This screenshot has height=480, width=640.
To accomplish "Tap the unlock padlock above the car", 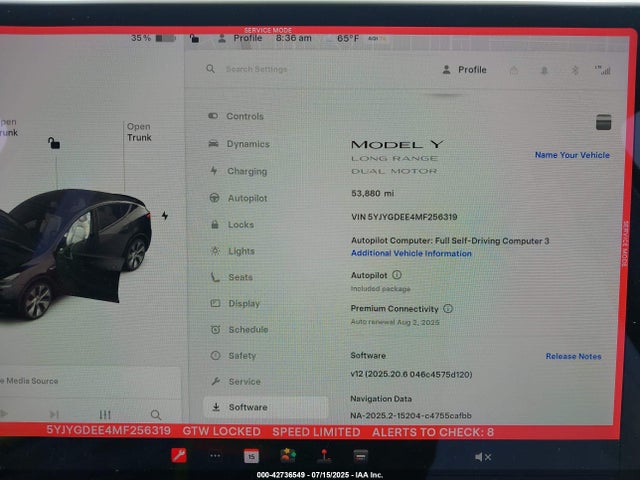I will tap(54, 143).
